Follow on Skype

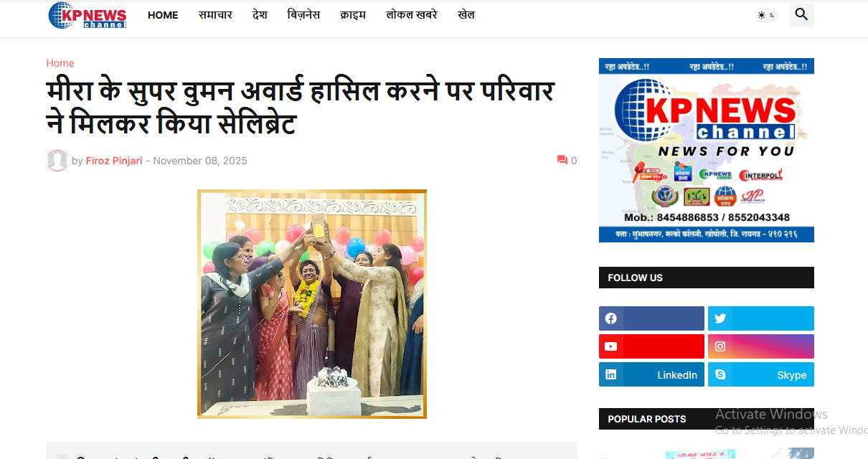[x=760, y=374]
